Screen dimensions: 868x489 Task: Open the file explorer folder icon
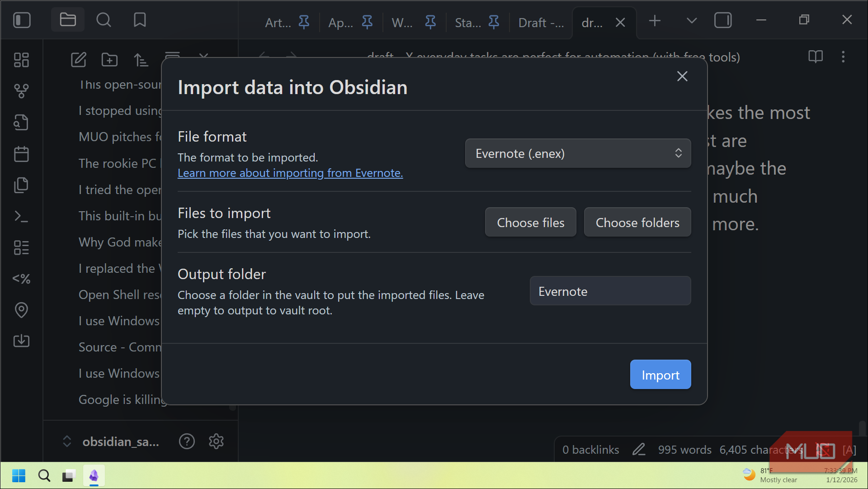68,20
